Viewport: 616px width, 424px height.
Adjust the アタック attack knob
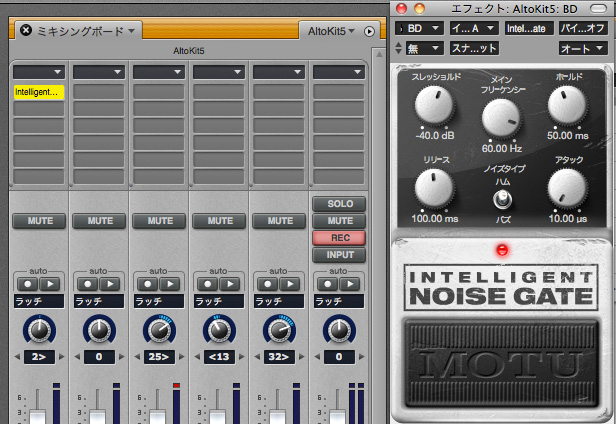pyautogui.click(x=567, y=189)
